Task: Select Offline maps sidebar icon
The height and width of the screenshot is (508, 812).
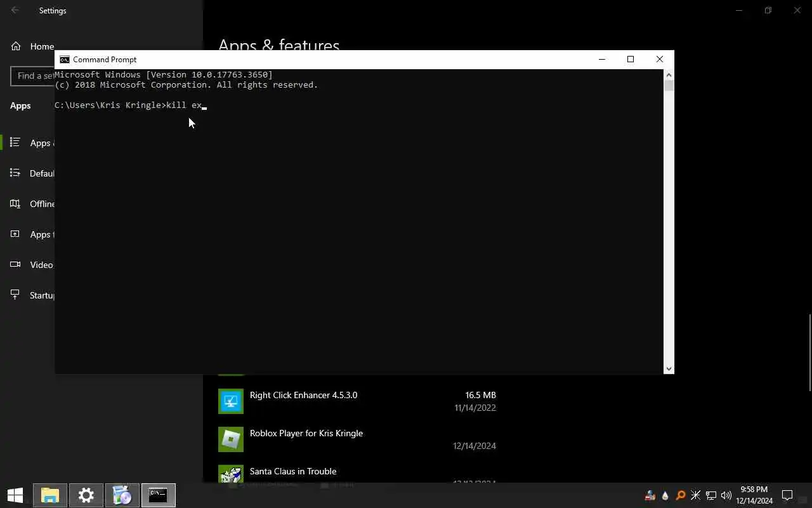Action: pyautogui.click(x=15, y=204)
